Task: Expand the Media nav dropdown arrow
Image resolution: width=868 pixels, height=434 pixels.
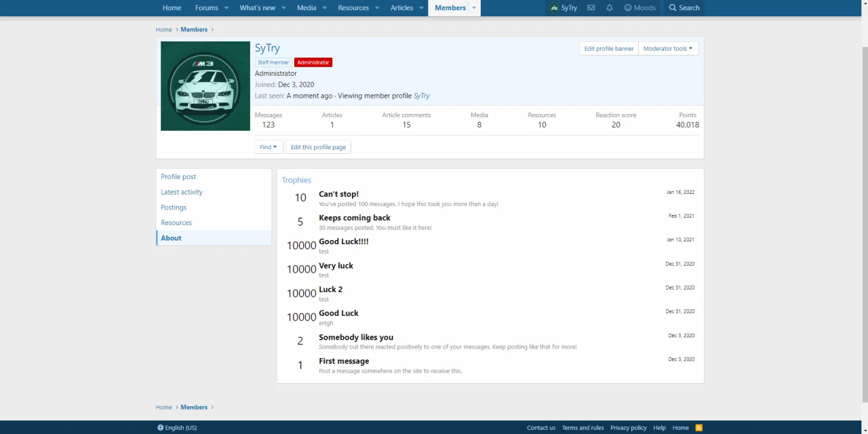Action: pyautogui.click(x=324, y=8)
